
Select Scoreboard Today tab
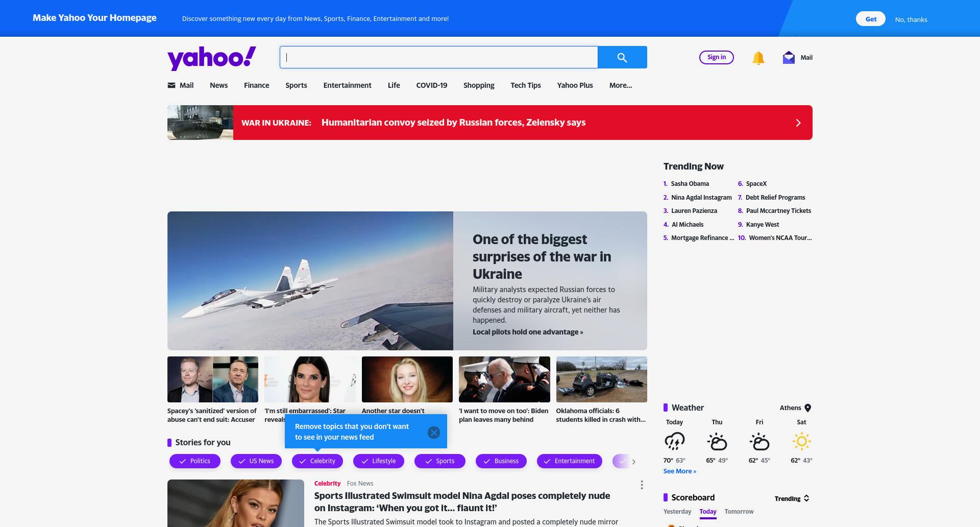(x=708, y=512)
